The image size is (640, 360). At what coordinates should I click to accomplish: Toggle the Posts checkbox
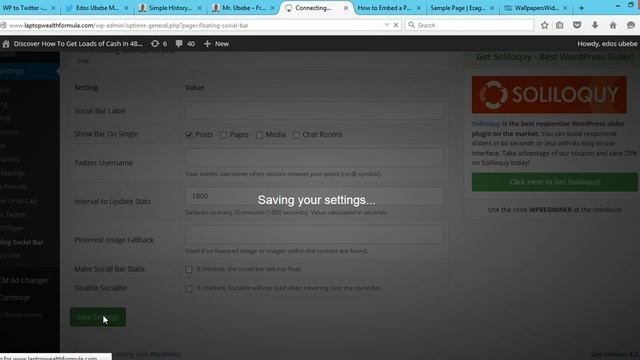[189, 135]
